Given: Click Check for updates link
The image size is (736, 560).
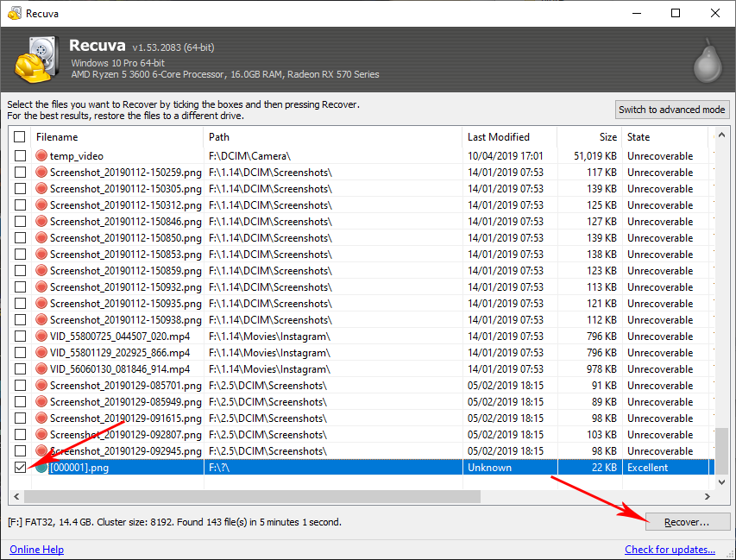Looking at the screenshot, I should click(670, 549).
